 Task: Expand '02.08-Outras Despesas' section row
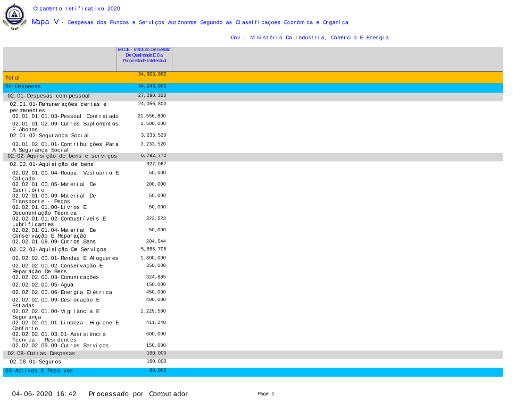pos(41,354)
